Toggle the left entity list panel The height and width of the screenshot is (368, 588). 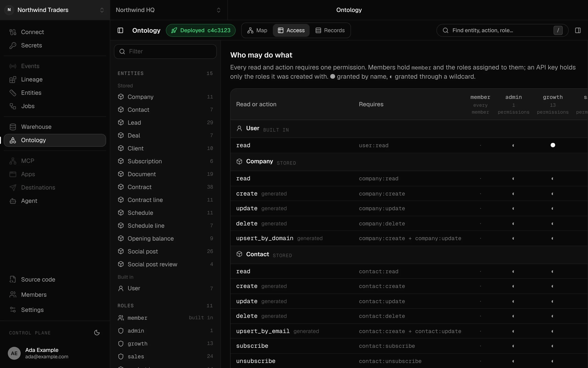(120, 30)
